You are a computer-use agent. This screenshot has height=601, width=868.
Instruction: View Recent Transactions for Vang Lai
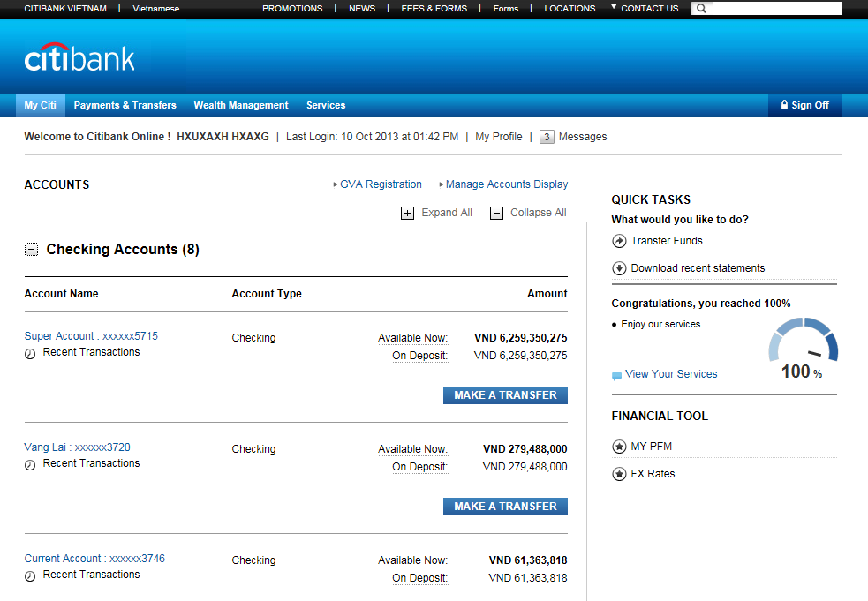click(x=91, y=463)
